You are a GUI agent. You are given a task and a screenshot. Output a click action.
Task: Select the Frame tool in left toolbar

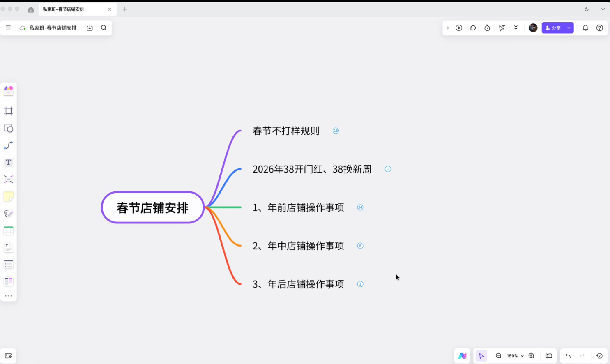pyautogui.click(x=8, y=111)
